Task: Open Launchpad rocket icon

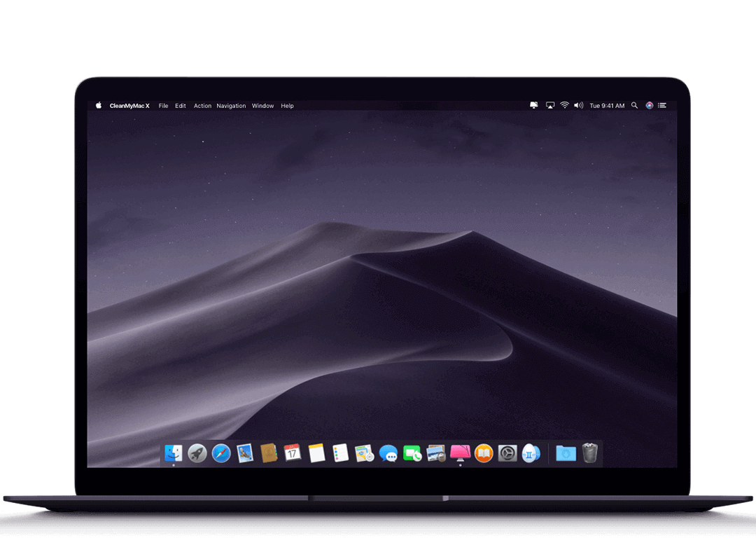Action: click(197, 453)
